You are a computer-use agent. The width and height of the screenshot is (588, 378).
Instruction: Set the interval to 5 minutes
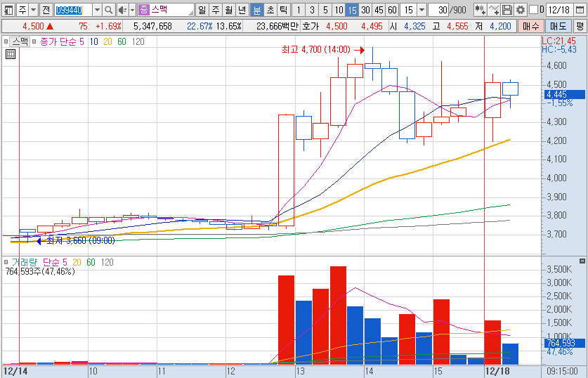(325, 10)
